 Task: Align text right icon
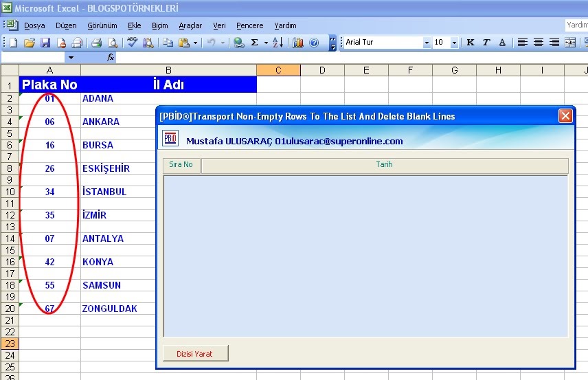(554, 43)
